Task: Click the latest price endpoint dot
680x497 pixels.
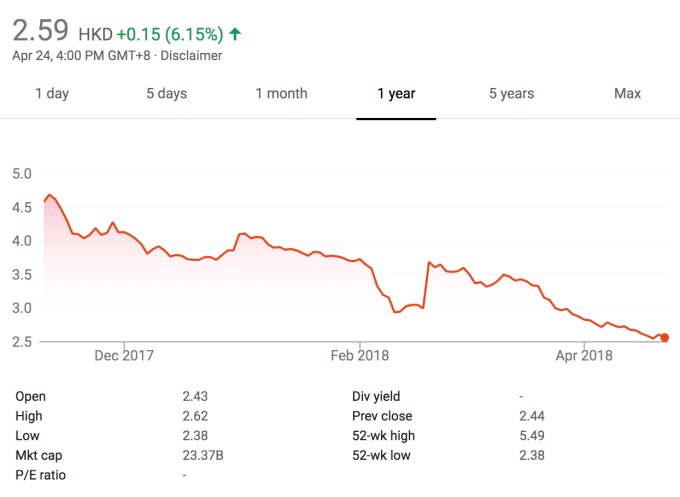Action: tap(664, 338)
